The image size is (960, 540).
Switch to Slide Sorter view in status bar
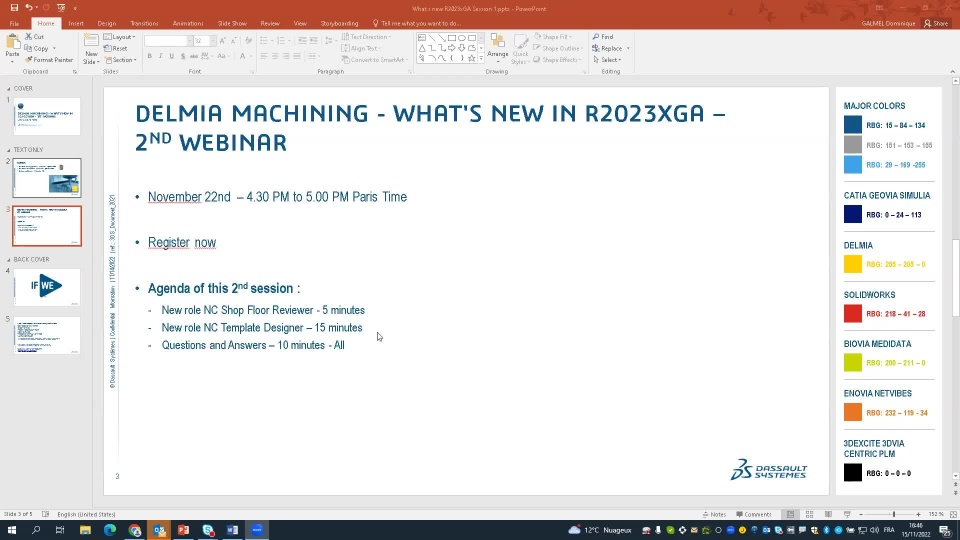(809, 514)
